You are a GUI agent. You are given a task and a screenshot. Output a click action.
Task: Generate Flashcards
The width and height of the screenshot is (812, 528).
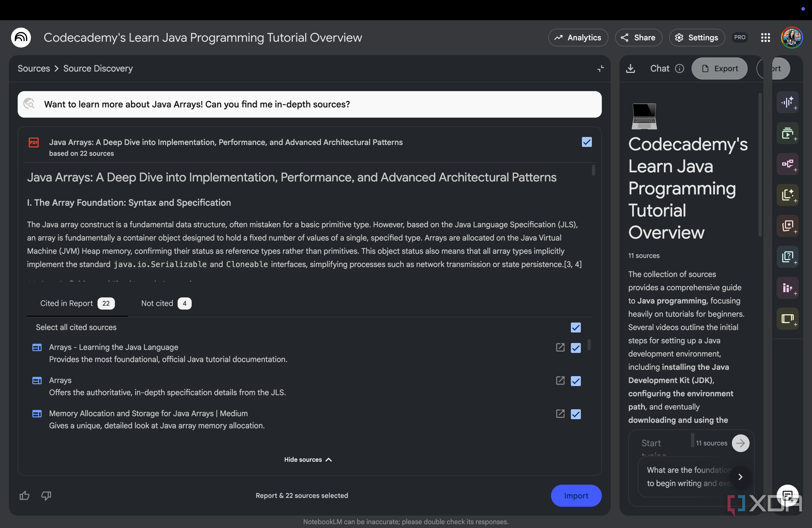click(x=787, y=226)
